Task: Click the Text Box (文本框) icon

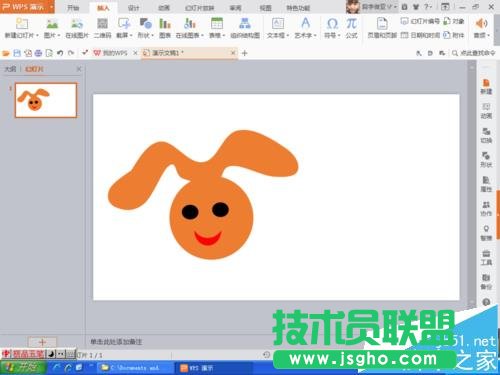Action: [278, 23]
